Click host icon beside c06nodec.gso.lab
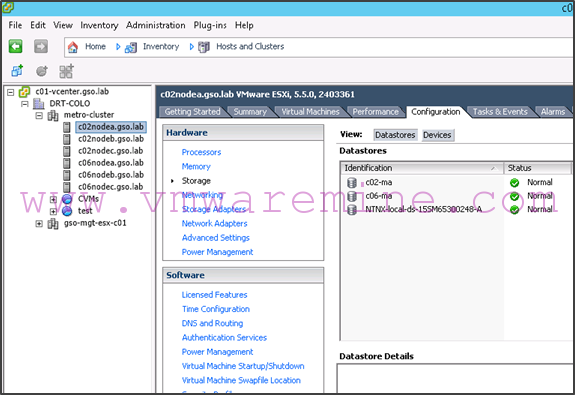This screenshot has height=395, width=575. click(67, 187)
